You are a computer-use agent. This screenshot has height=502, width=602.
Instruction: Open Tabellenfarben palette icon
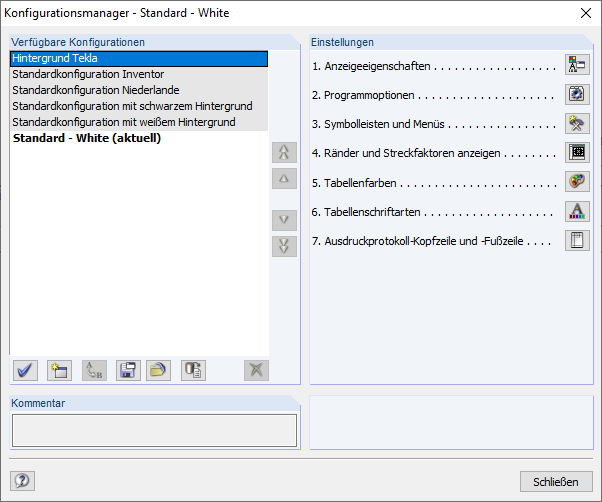click(x=577, y=182)
